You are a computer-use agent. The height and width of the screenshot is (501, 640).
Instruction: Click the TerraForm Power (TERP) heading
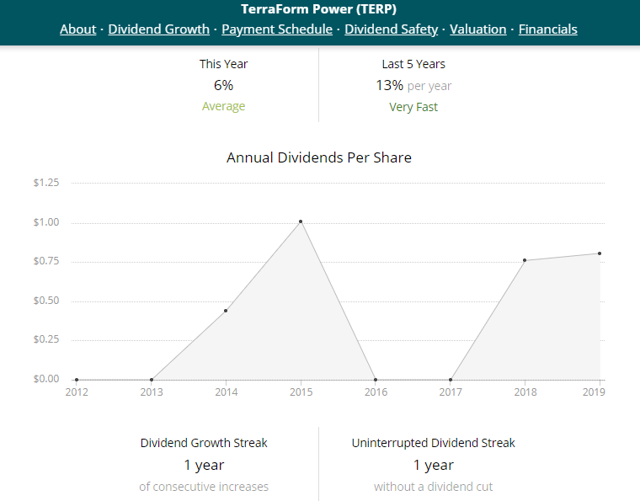[319, 9]
